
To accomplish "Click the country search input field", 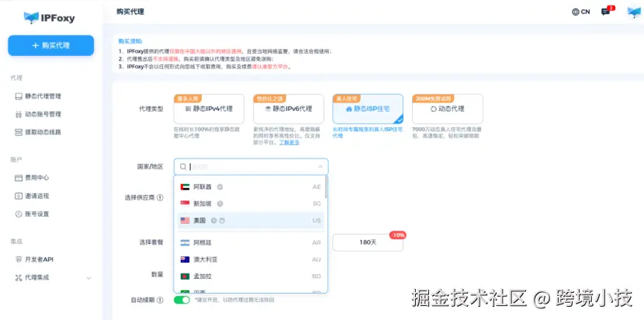I will [x=251, y=166].
